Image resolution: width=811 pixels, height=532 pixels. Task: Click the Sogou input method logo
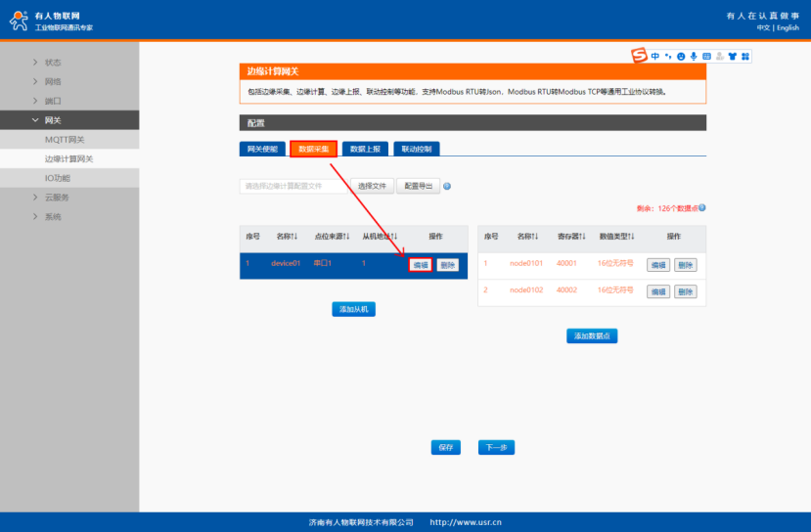[639, 56]
